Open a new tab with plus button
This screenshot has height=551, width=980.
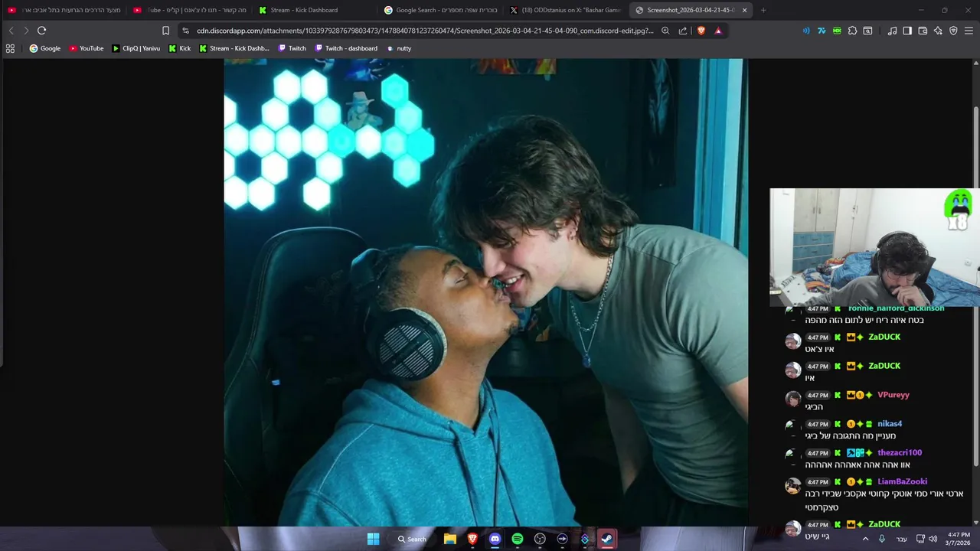pos(763,10)
